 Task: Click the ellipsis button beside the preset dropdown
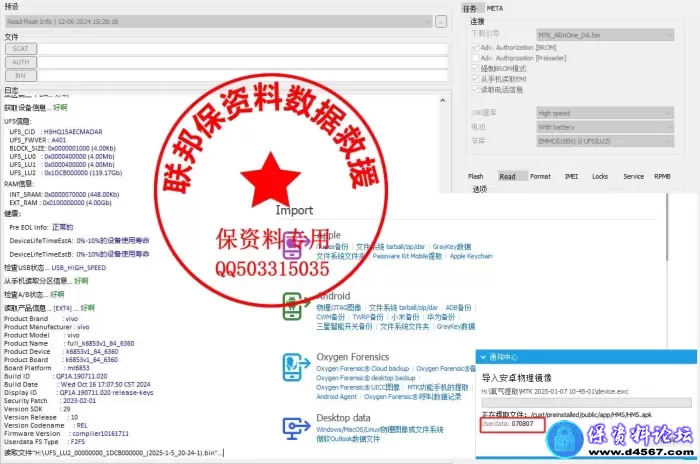441,21
